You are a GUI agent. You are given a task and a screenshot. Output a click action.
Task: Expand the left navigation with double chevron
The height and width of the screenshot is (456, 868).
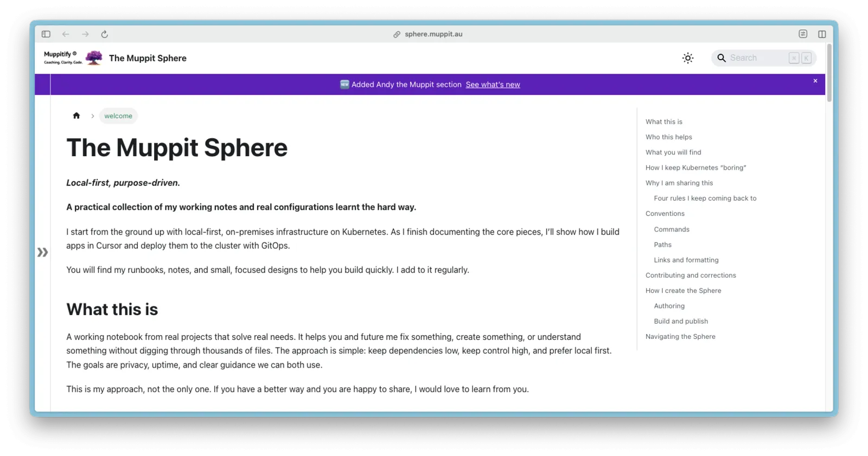tap(43, 252)
